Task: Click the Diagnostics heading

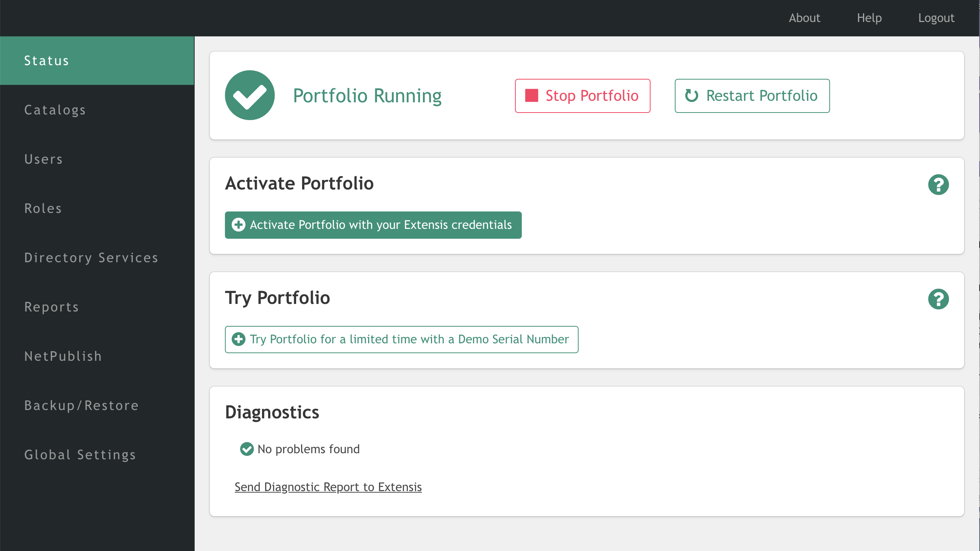Action: tap(272, 412)
